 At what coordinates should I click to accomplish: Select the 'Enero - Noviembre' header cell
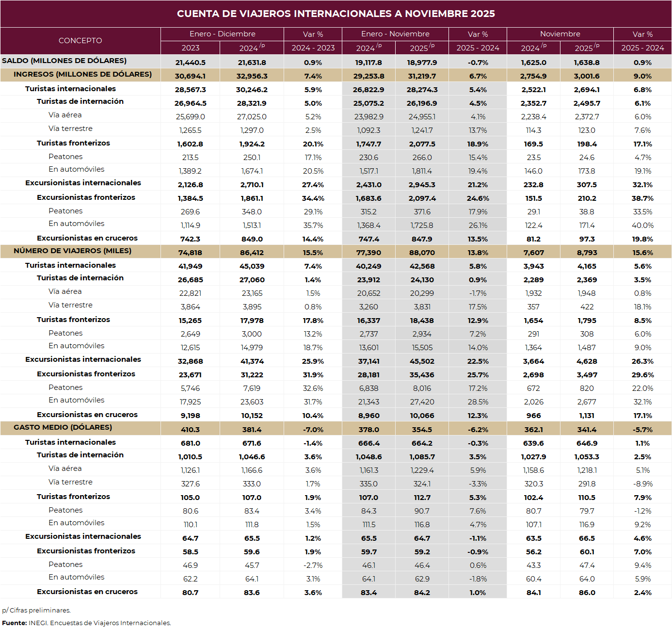click(395, 34)
